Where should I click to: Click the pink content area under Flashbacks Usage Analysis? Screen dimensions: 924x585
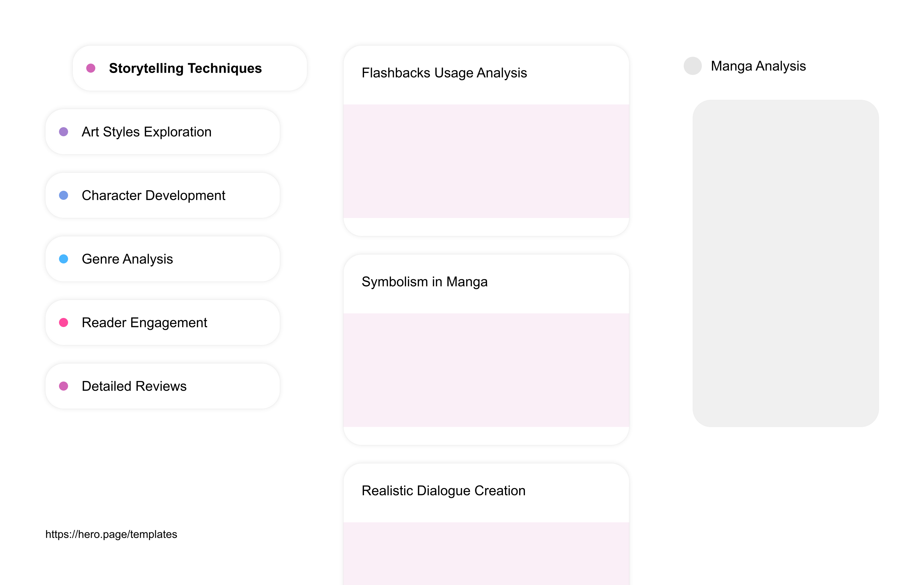486,161
